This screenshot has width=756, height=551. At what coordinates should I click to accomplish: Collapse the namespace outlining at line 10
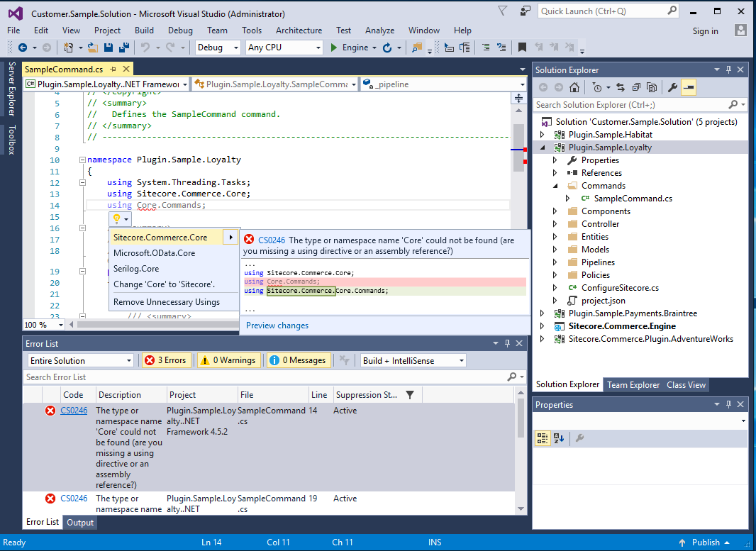pyautogui.click(x=82, y=160)
